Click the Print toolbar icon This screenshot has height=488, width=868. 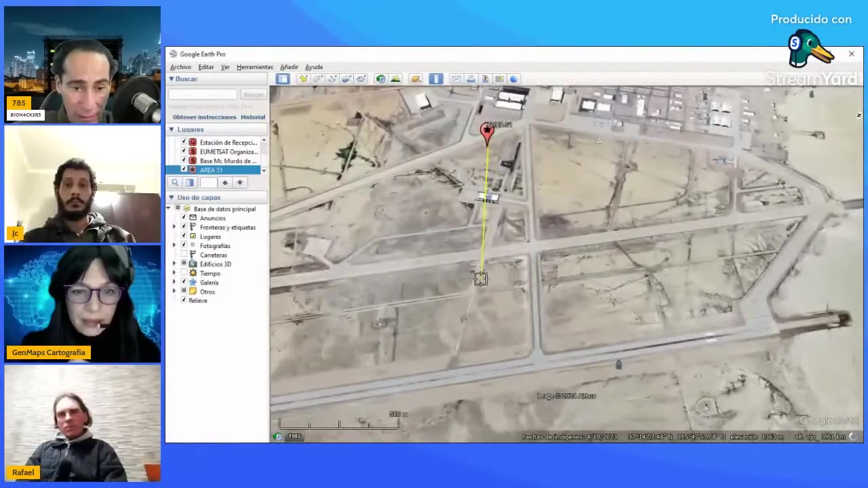471,79
